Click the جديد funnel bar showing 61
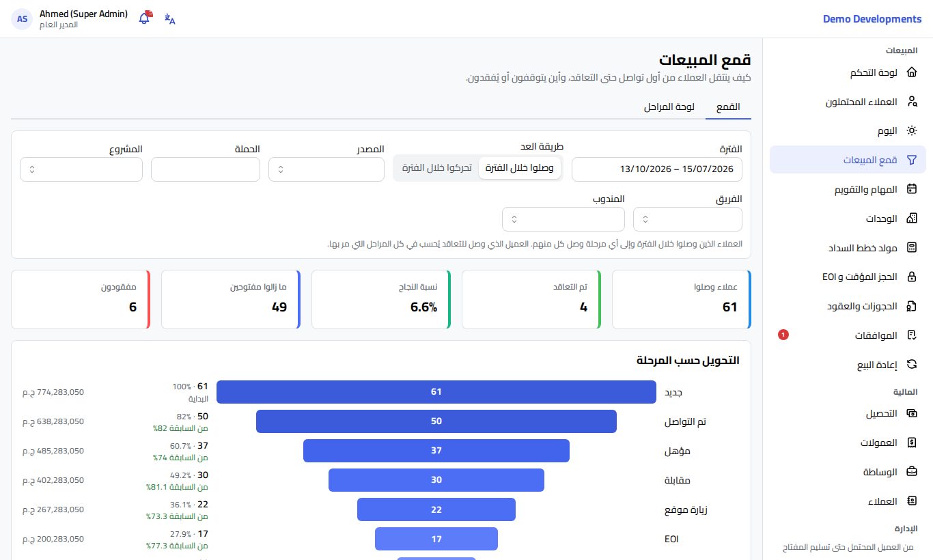This screenshot has width=933, height=560. [x=436, y=392]
